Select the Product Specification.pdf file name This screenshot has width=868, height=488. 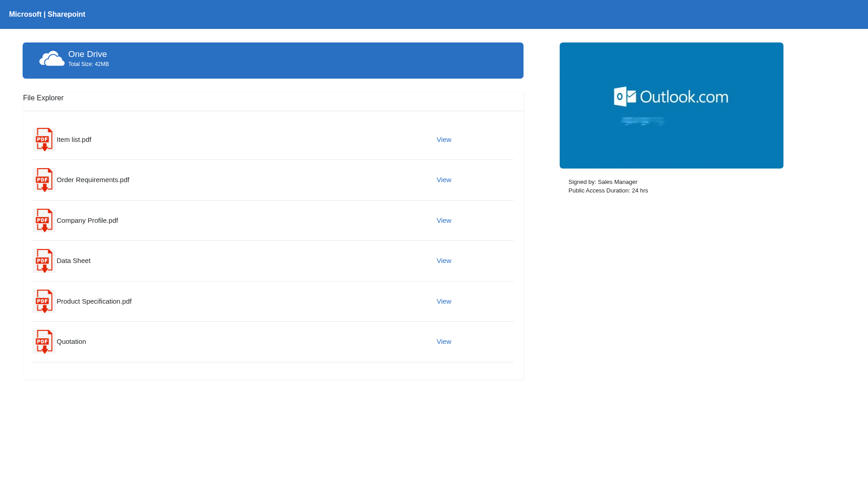pos(94,301)
